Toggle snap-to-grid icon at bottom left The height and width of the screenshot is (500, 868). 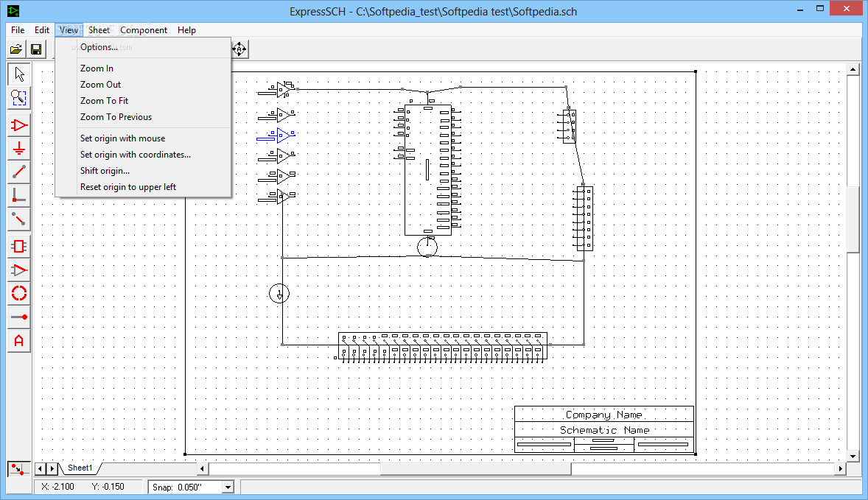point(18,469)
